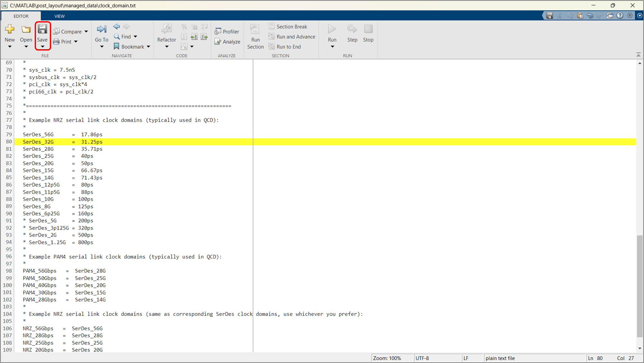644x363 pixels.
Task: Open the Print dropdown arrow
Action: (x=76, y=42)
